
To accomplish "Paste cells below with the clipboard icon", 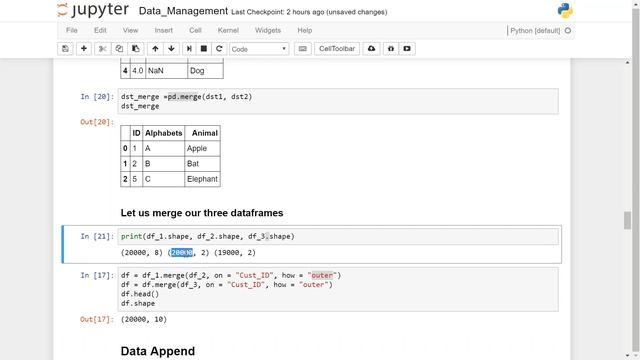I will click(135, 49).
